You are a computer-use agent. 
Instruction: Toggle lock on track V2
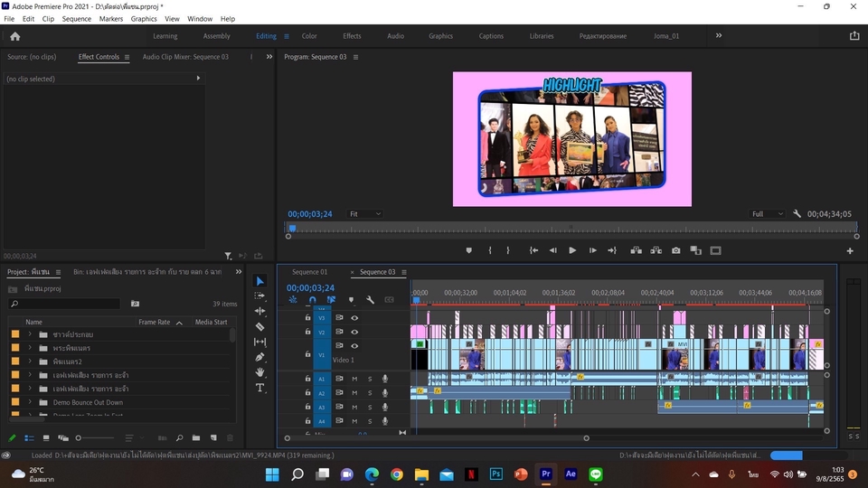click(307, 332)
